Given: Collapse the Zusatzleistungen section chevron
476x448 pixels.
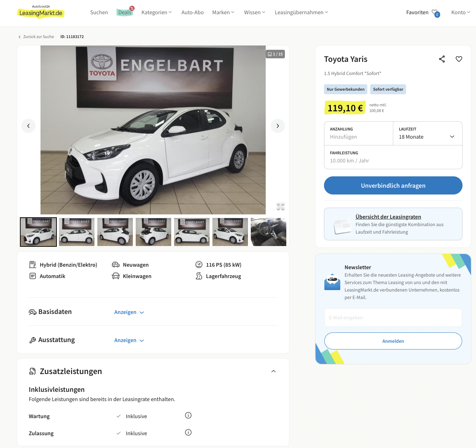Looking at the screenshot, I should coord(274,371).
